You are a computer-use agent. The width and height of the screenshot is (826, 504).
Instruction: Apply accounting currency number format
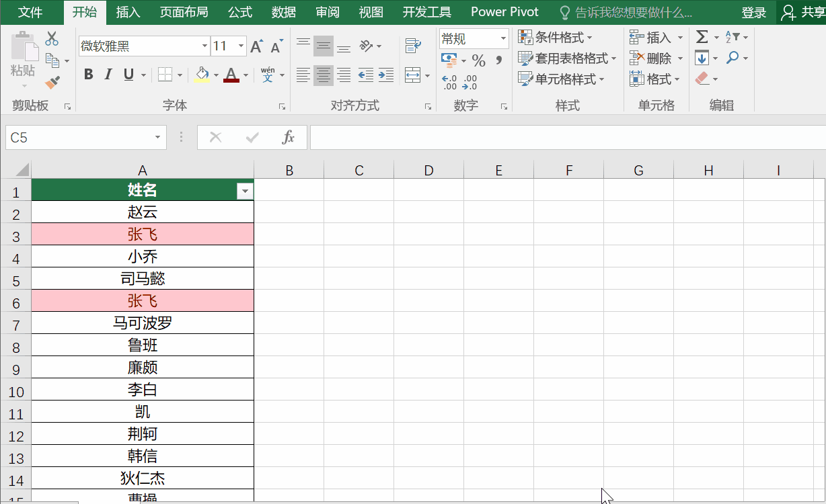coord(449,60)
